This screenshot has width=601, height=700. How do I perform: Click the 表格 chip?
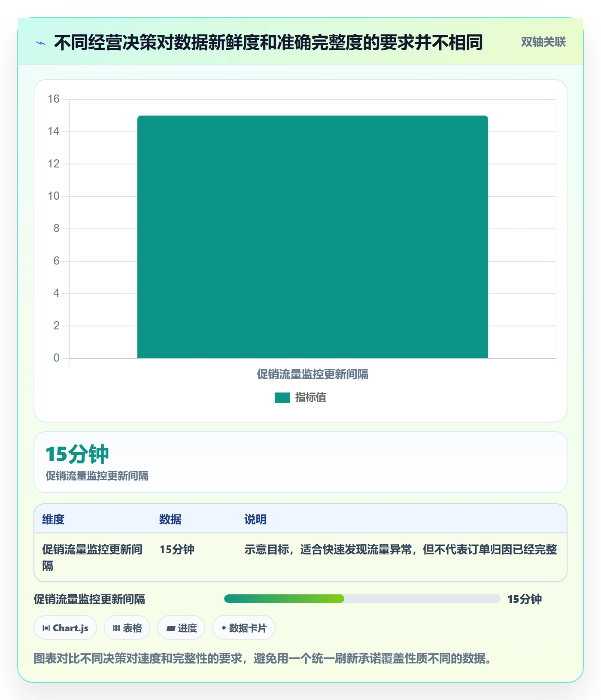[x=127, y=628]
